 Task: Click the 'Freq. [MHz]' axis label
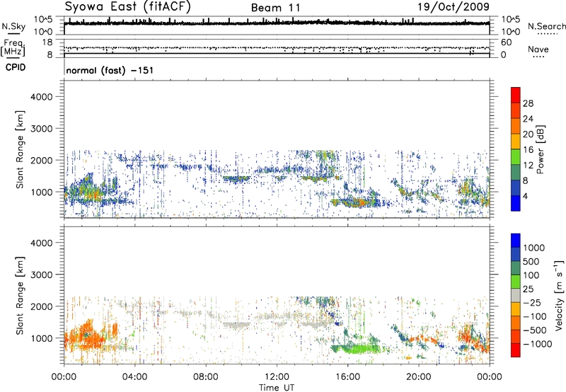click(13, 48)
